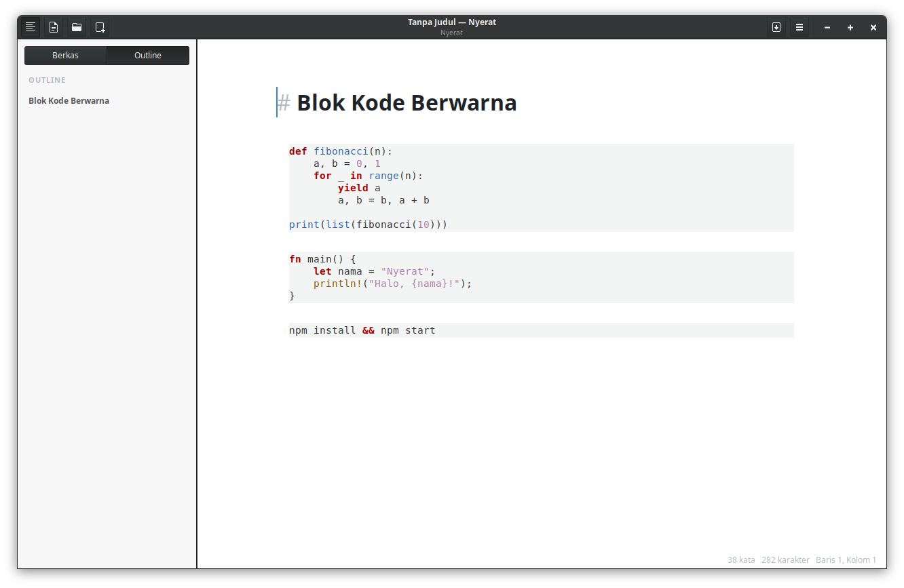Click the 'let nama = "Nyerat";' line
This screenshot has height=588, width=904.
[374, 271]
